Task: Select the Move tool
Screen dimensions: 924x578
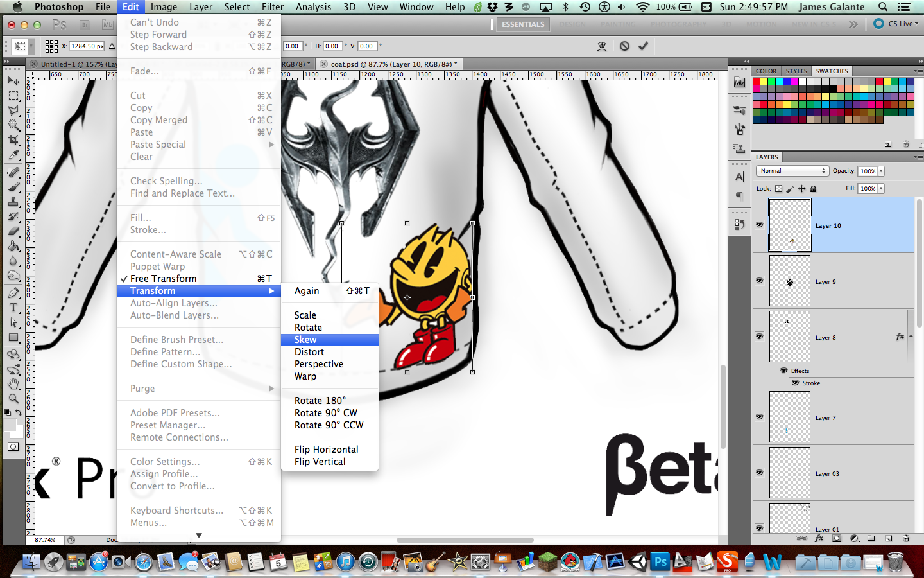Action: (13, 81)
